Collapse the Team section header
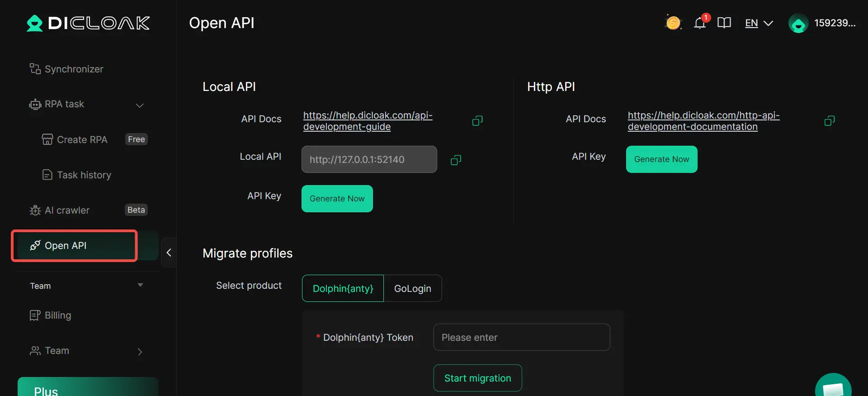Viewport: 868px width, 396px height. tap(140, 285)
